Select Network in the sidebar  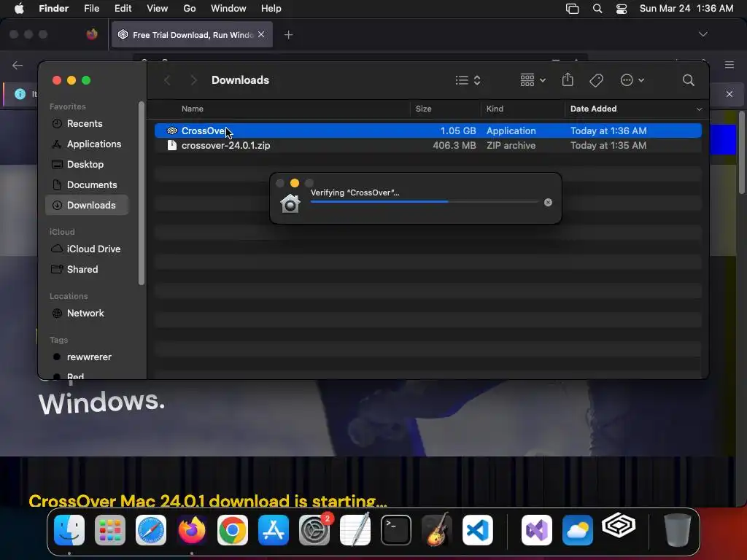tap(88, 314)
